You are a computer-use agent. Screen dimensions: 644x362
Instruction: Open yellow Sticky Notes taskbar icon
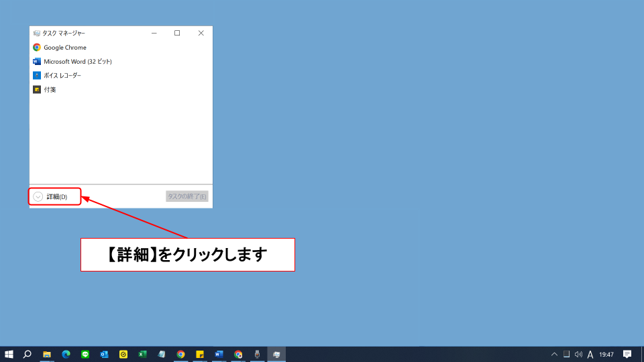200,354
